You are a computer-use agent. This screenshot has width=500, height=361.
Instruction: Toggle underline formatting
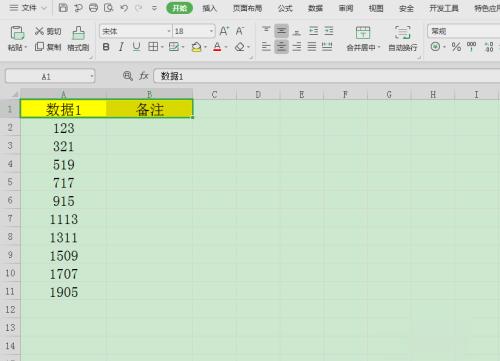coord(136,47)
